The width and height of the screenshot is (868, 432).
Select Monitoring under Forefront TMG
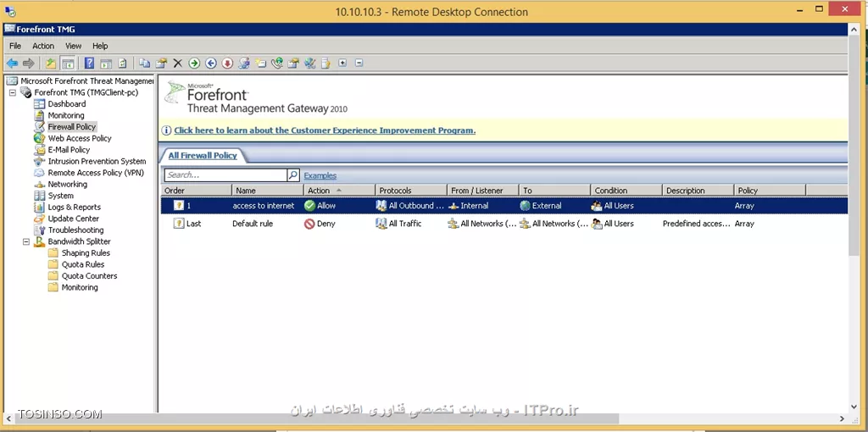[66, 115]
